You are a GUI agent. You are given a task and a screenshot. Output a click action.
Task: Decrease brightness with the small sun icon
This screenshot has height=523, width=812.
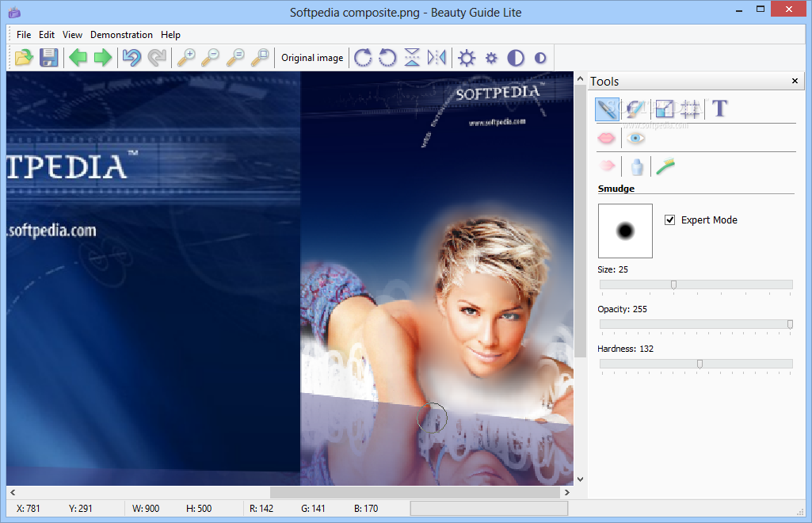coord(491,58)
